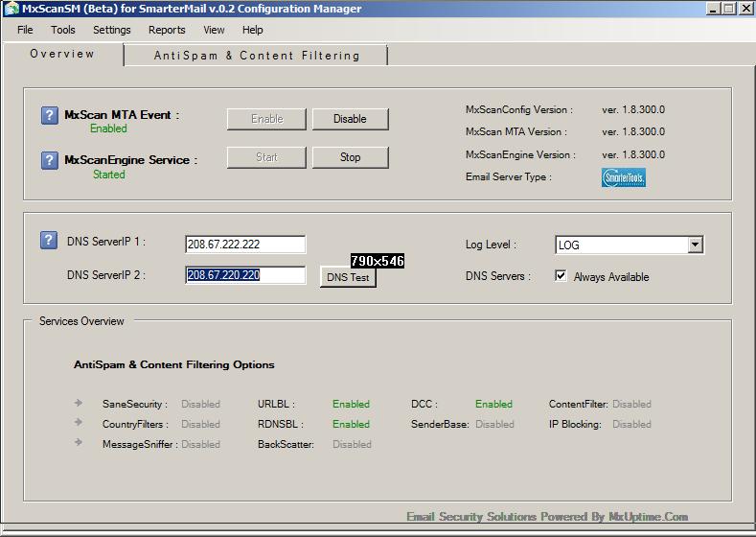The height and width of the screenshot is (537, 756).
Task: Maximize the Configuration Manager window
Action: click(x=729, y=9)
